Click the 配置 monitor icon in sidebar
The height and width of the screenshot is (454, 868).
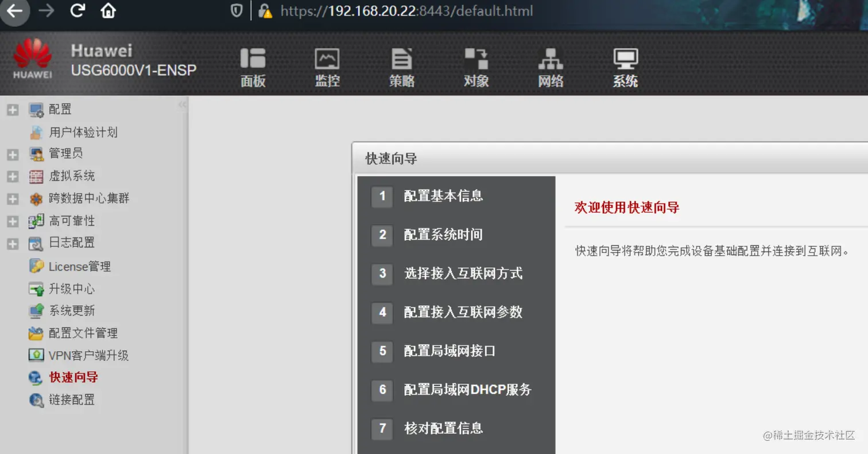coord(36,110)
